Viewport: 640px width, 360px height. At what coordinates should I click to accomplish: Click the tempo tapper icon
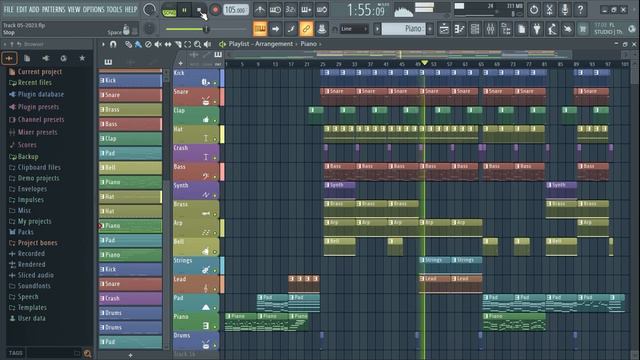click(553, 29)
